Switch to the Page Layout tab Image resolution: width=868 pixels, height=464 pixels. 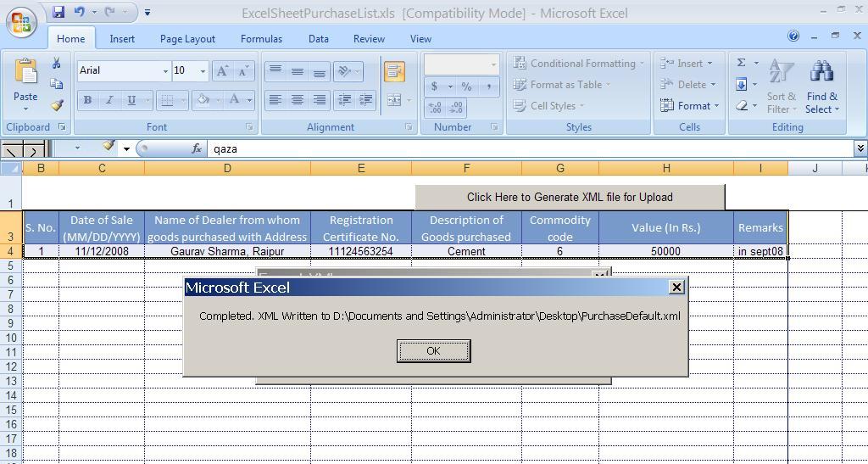(187, 39)
